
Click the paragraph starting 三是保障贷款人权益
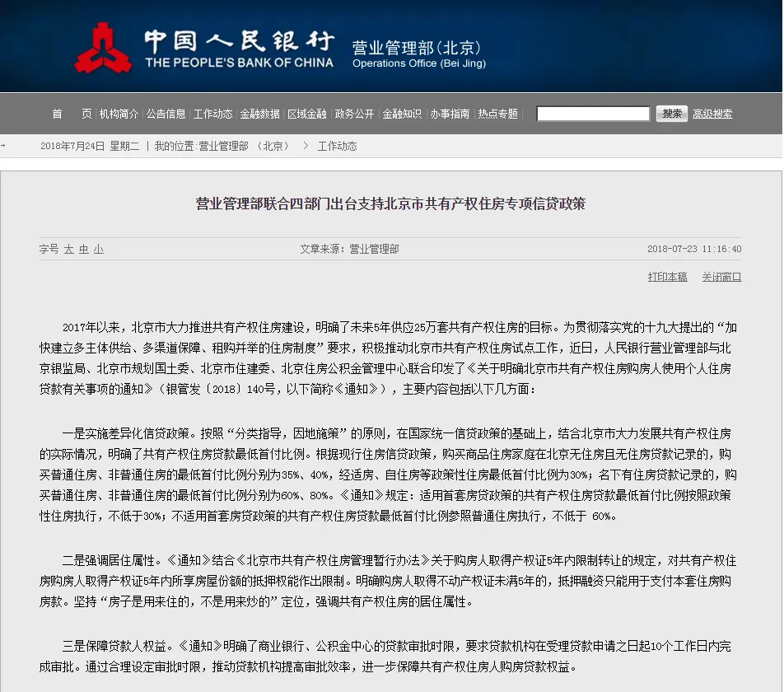pyautogui.click(x=385, y=657)
